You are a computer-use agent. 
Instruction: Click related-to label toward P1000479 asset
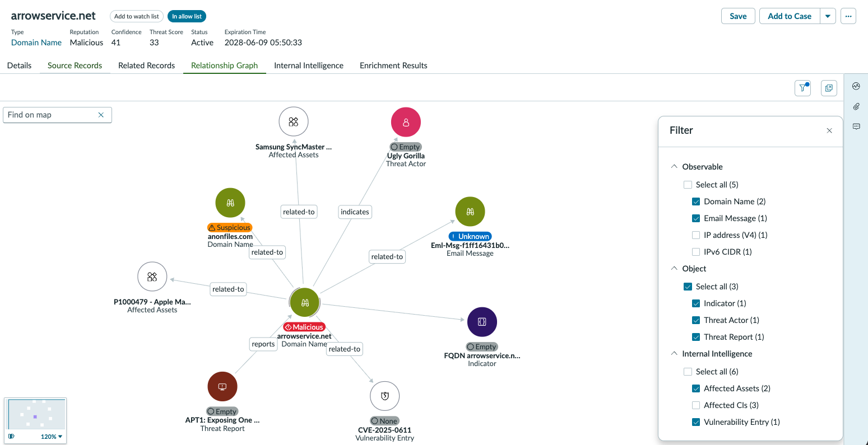click(x=228, y=289)
